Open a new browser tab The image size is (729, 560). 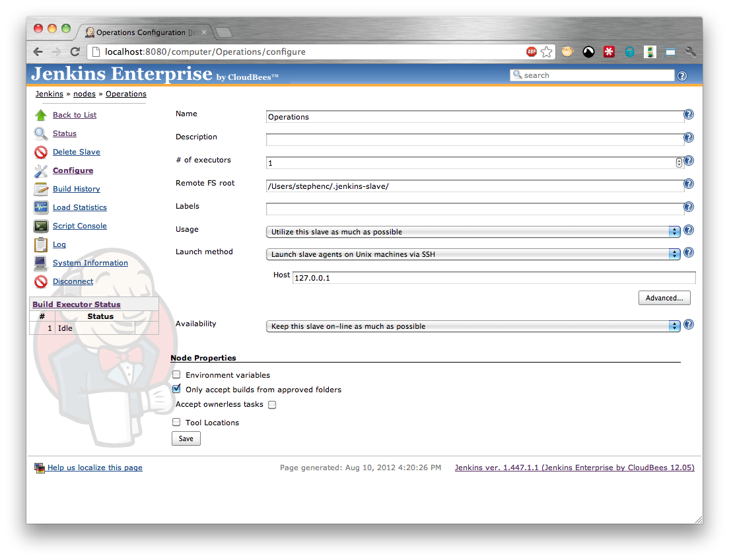point(224,32)
